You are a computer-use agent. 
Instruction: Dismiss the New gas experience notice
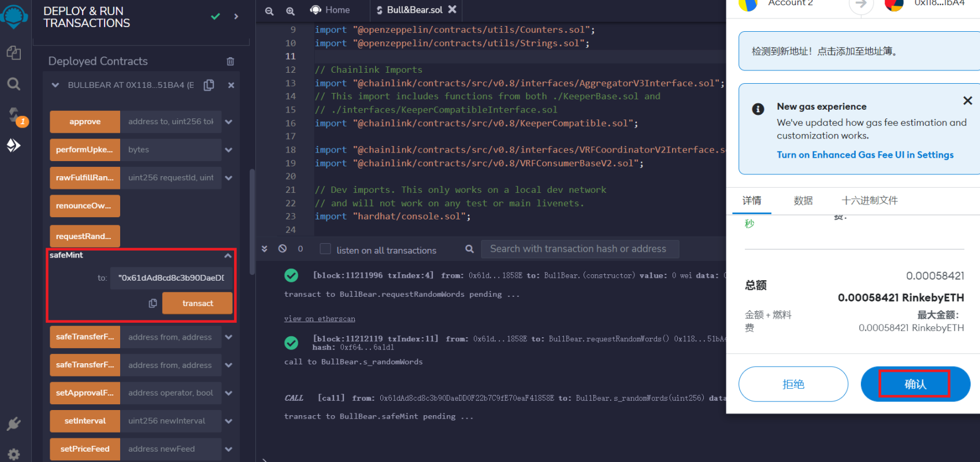[x=967, y=100]
